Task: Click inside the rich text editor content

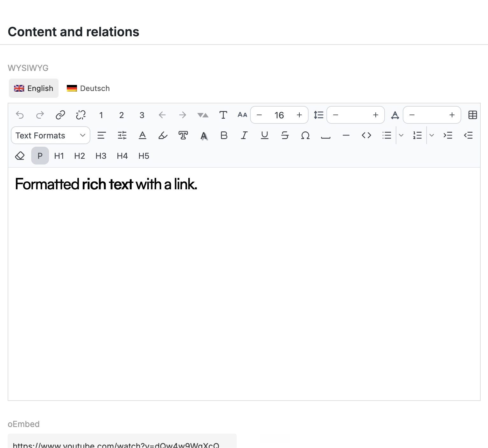Action: click(244, 284)
